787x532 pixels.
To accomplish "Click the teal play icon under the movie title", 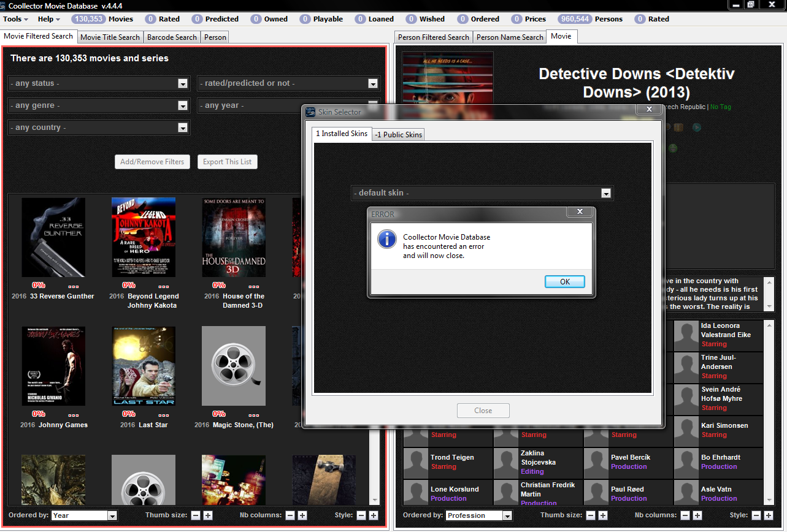I will 696,127.
